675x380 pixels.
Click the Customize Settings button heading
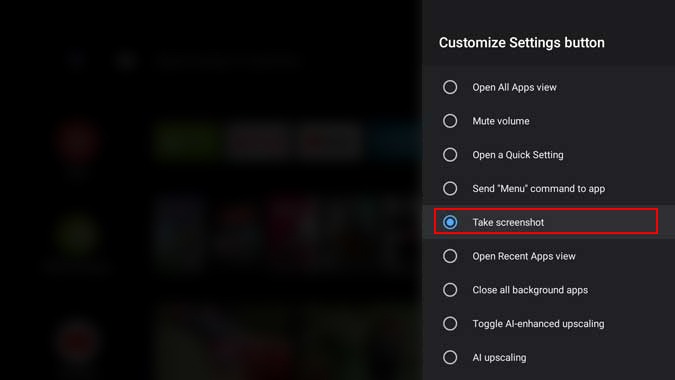(522, 43)
